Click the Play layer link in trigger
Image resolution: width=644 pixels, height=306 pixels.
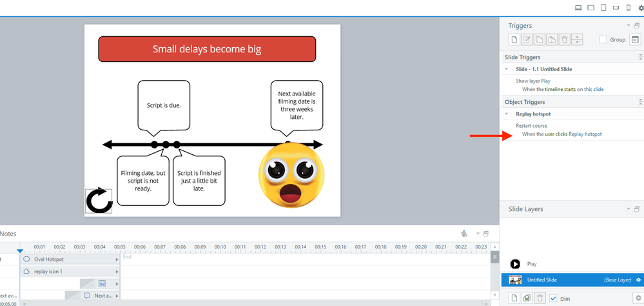[x=546, y=81]
